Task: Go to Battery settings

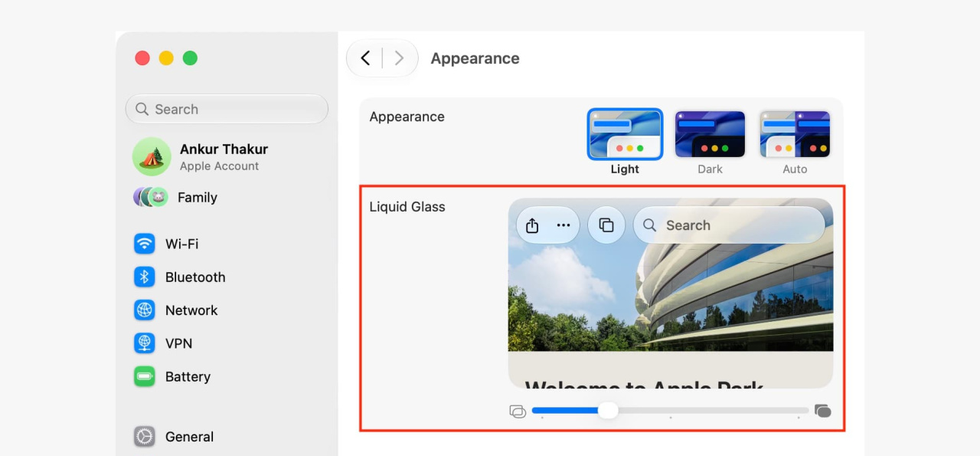Action: [x=172, y=376]
